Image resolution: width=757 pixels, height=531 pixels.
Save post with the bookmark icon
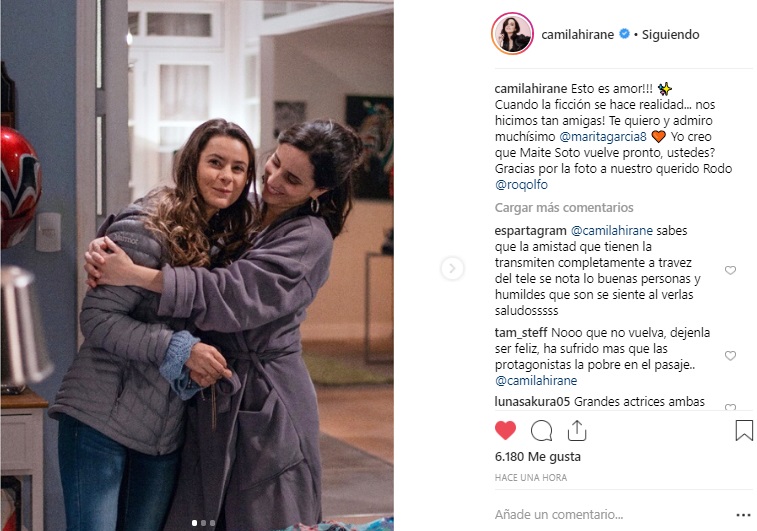click(743, 430)
